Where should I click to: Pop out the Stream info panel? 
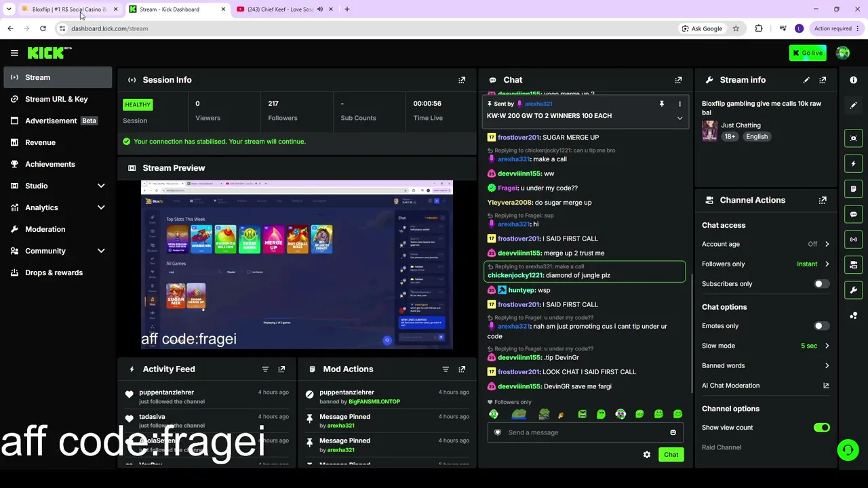point(823,80)
